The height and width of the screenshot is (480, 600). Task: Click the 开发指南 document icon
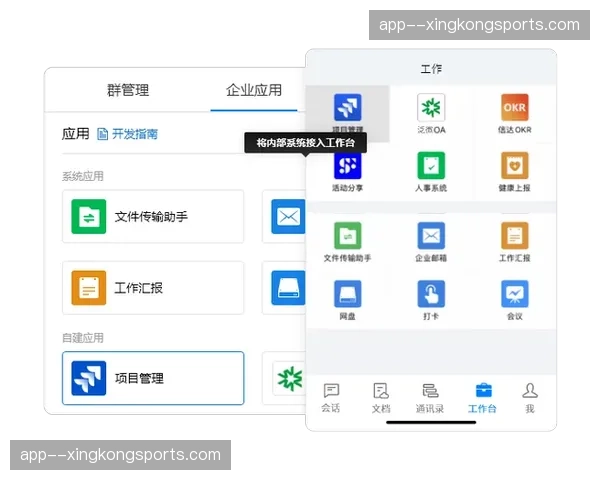[102, 134]
